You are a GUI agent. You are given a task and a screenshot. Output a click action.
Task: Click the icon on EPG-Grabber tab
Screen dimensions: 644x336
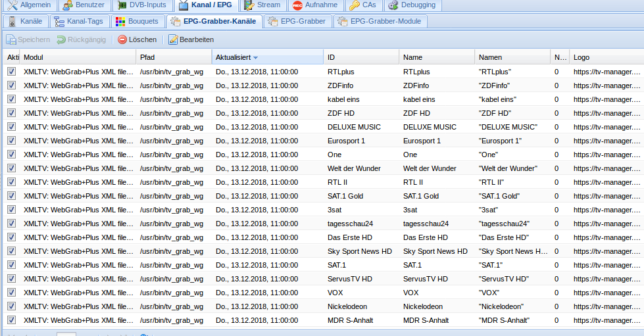pyautogui.click(x=273, y=21)
